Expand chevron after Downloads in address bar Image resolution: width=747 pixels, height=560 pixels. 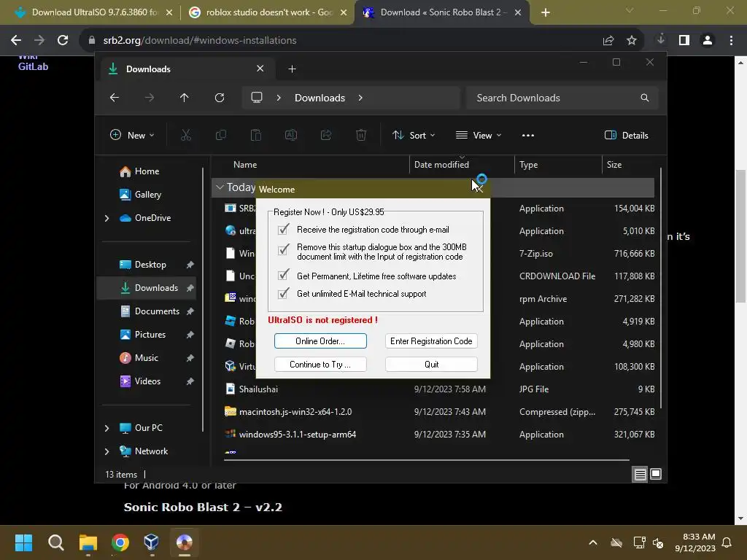[360, 98]
